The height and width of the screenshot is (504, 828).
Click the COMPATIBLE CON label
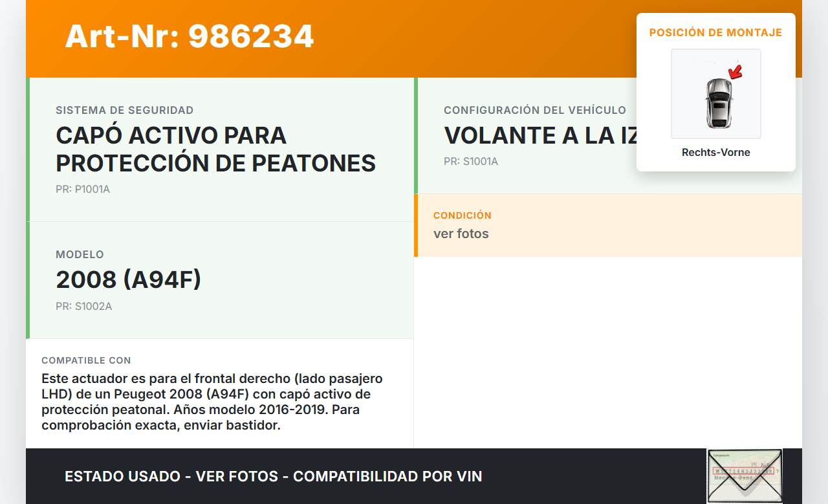pos(86,360)
